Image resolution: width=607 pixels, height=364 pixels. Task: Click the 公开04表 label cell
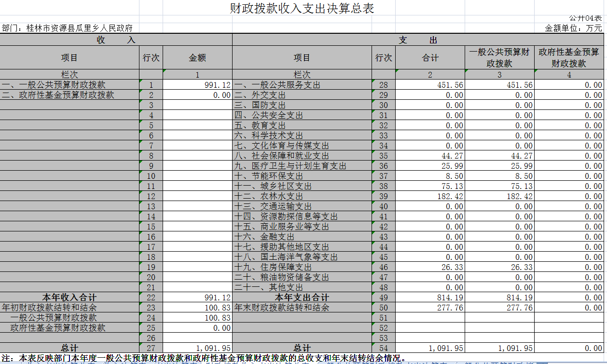pos(585,18)
